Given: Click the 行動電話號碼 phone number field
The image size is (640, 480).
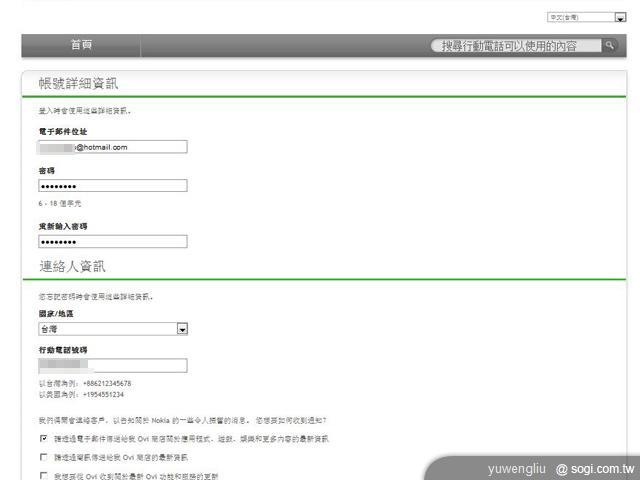Looking at the screenshot, I should (x=113, y=365).
